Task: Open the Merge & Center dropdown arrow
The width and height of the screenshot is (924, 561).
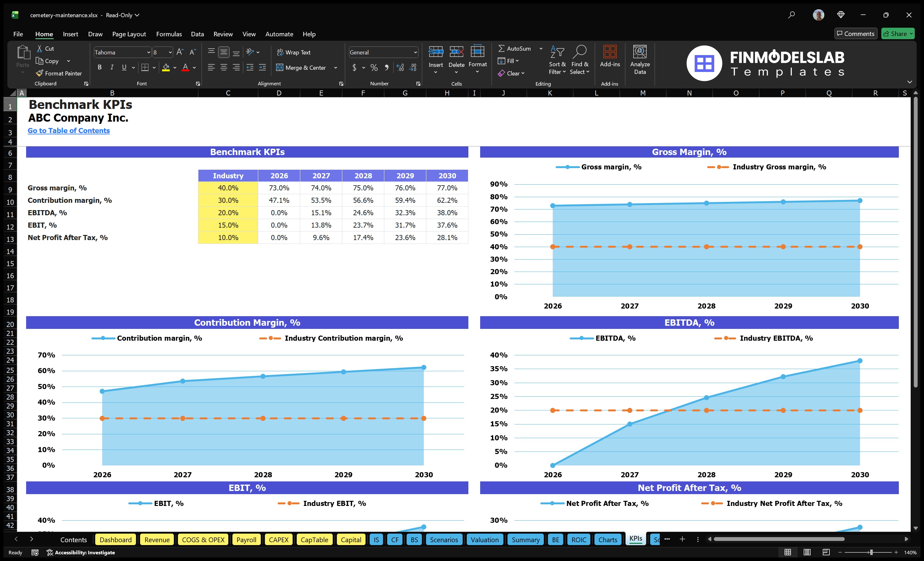Action: click(336, 68)
